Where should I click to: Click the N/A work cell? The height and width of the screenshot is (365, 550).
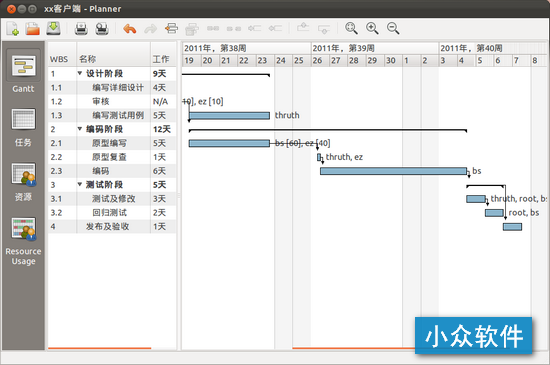coord(163,101)
